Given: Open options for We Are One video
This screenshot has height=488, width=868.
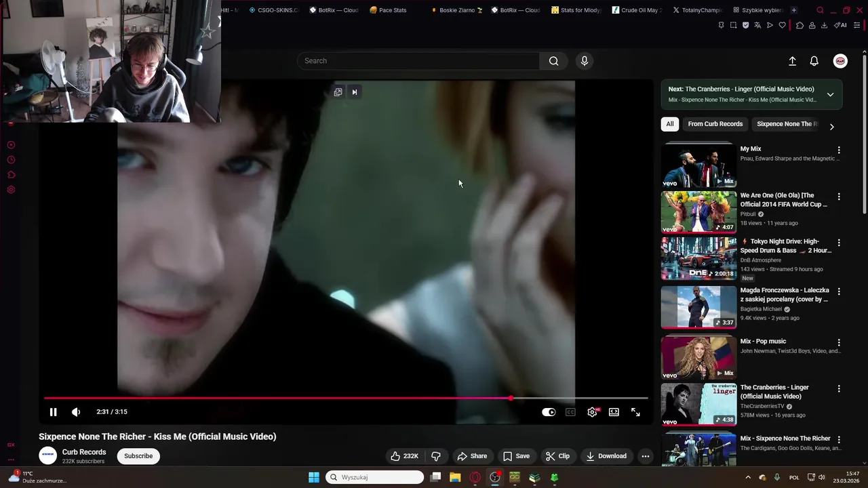Looking at the screenshot, I should tap(839, 197).
